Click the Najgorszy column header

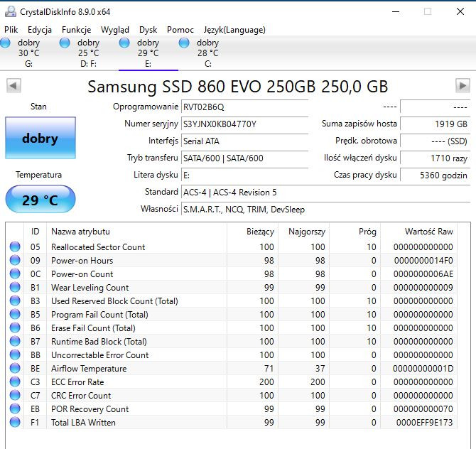coord(303,232)
